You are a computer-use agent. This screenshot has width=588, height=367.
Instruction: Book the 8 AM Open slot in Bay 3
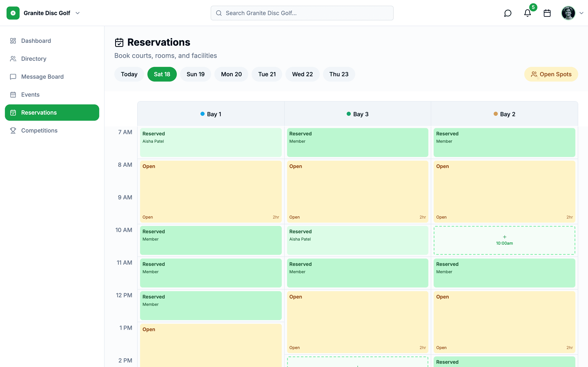(x=357, y=191)
